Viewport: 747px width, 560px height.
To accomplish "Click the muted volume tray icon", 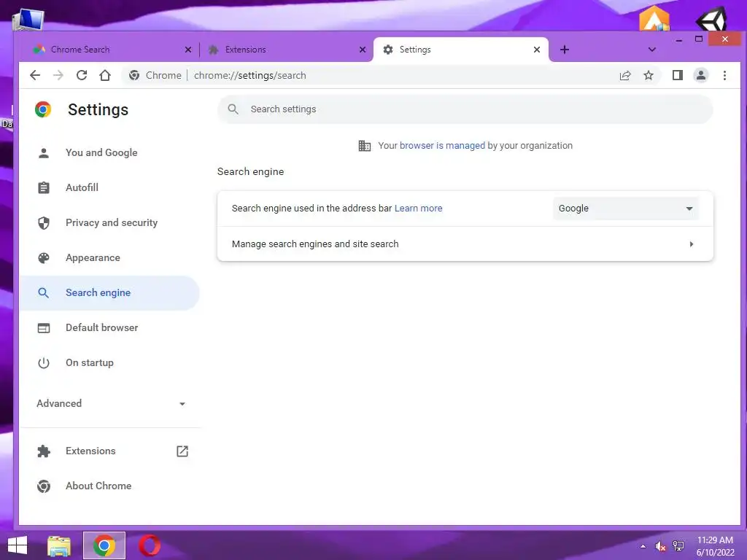I will tap(660, 546).
